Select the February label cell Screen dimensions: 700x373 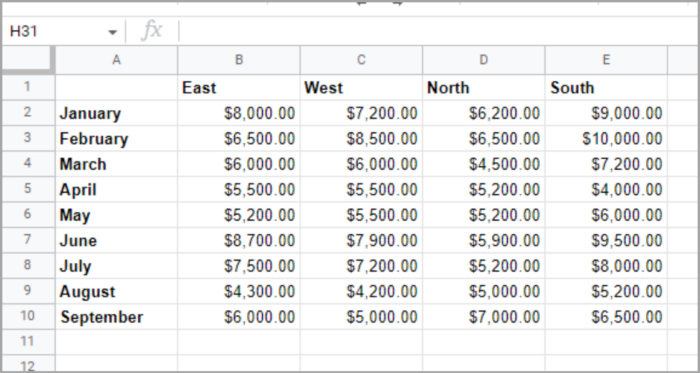click(x=116, y=138)
